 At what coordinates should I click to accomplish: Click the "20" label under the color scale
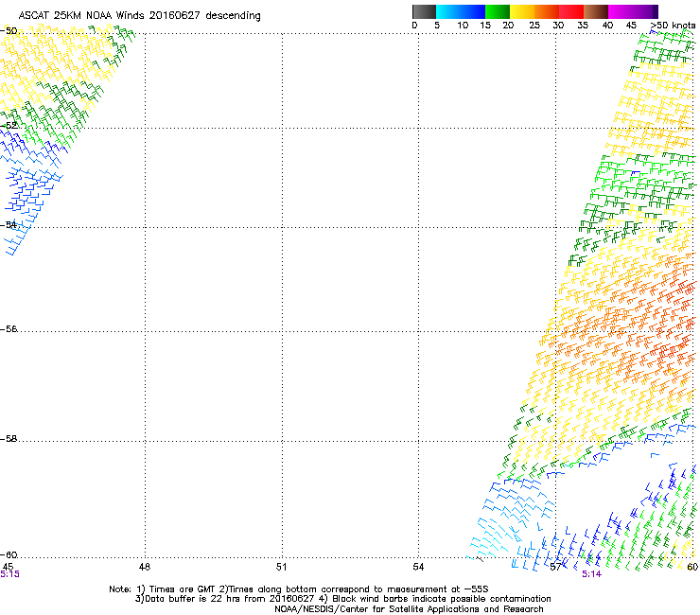tap(508, 26)
